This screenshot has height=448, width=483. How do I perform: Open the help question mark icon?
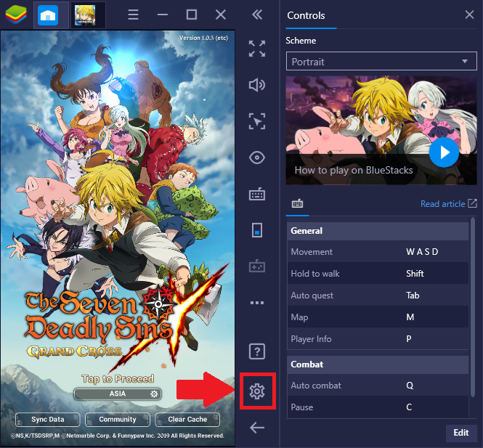pyautogui.click(x=257, y=351)
